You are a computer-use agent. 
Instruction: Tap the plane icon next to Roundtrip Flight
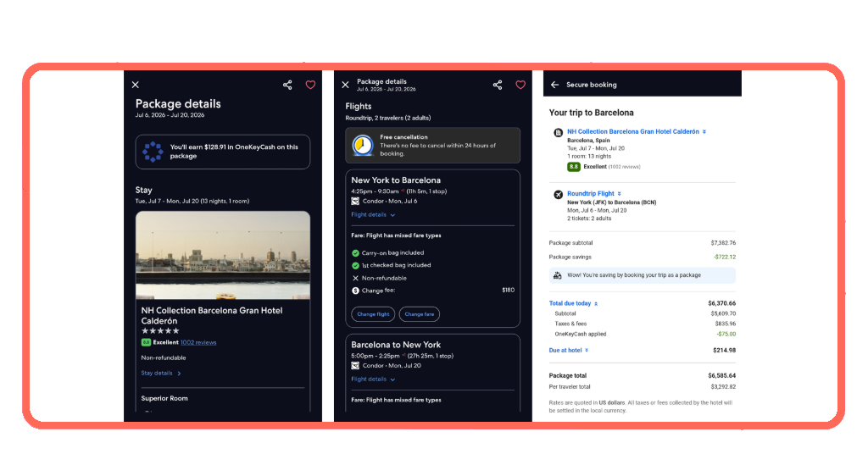tap(558, 194)
